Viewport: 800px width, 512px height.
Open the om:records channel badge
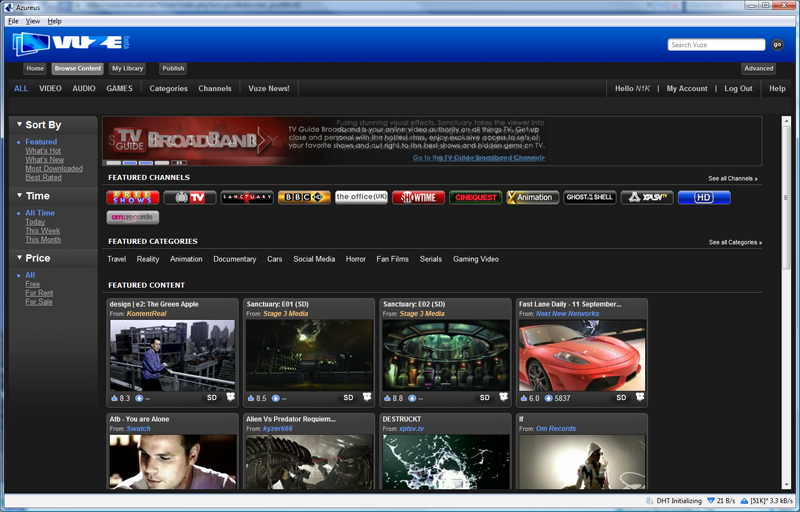point(133,217)
